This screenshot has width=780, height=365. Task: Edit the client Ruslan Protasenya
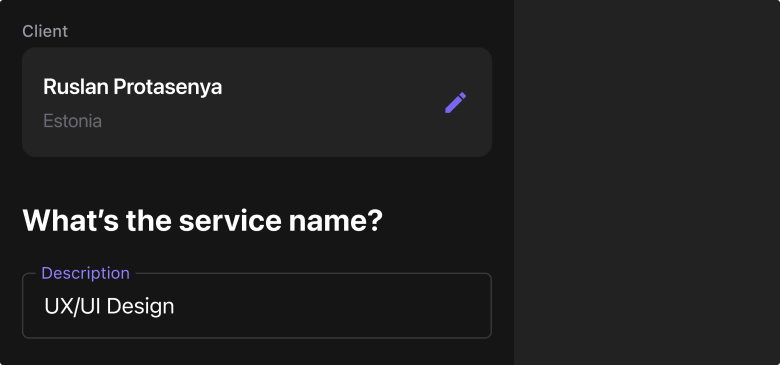coord(455,102)
